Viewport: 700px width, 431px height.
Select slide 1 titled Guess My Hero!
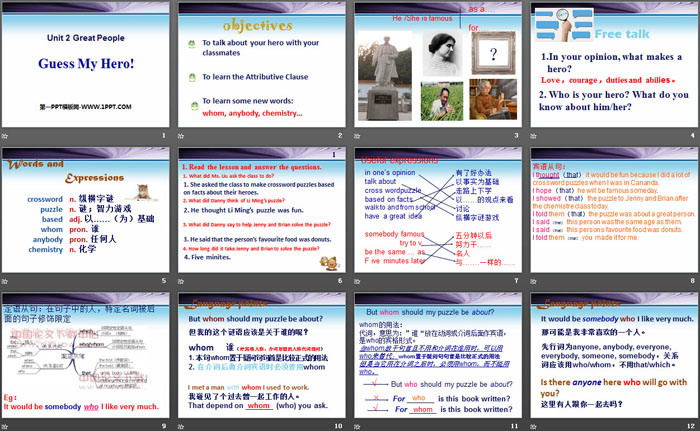[86, 65]
